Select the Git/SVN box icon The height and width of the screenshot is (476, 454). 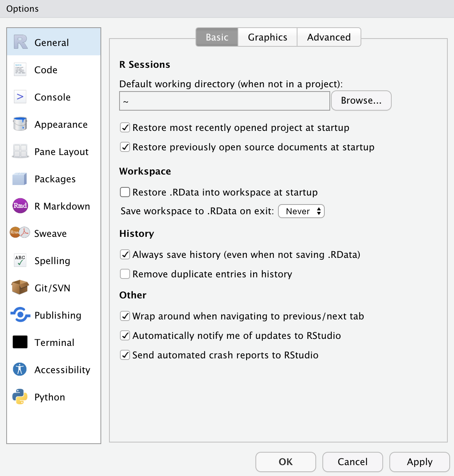tap(20, 287)
